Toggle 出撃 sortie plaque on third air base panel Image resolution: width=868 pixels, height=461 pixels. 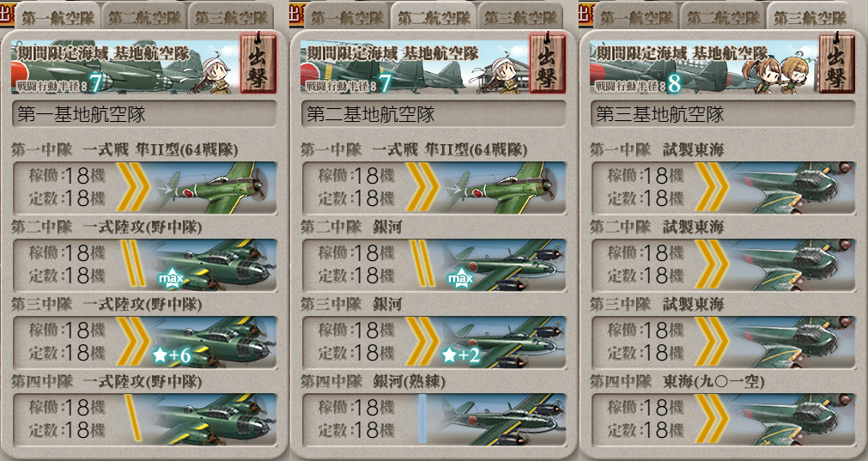[836, 63]
